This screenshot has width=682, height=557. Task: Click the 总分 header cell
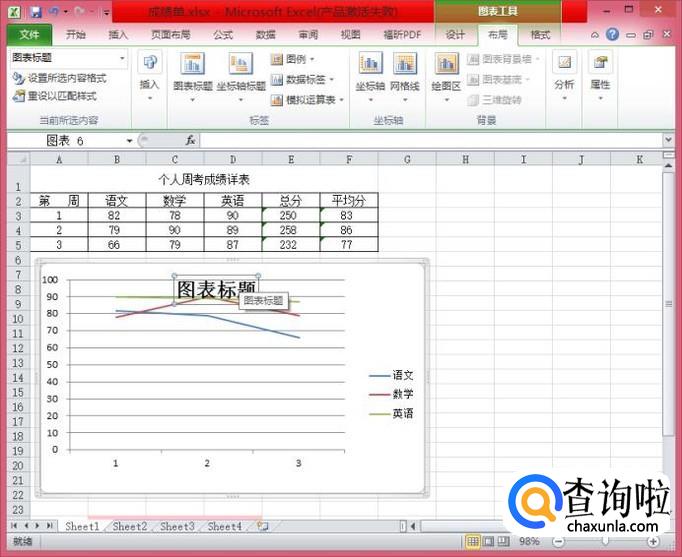click(x=291, y=200)
